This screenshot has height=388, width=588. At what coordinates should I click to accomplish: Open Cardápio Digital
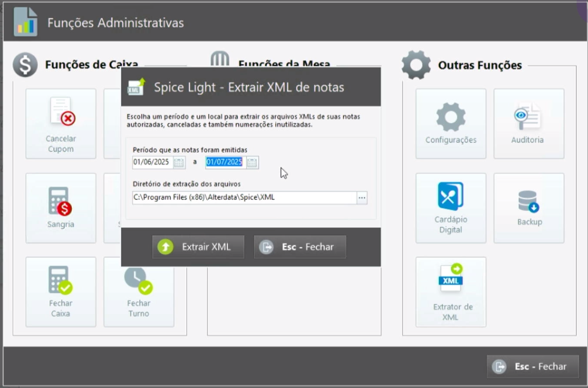click(x=451, y=208)
